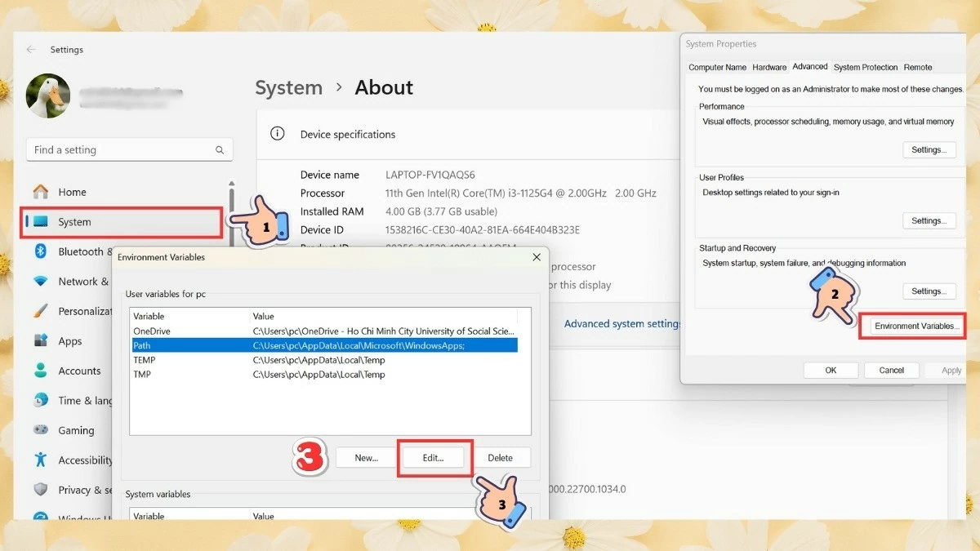Screen dimensions: 980x551
Task: Click the Find a setting search field
Action: 122,150
